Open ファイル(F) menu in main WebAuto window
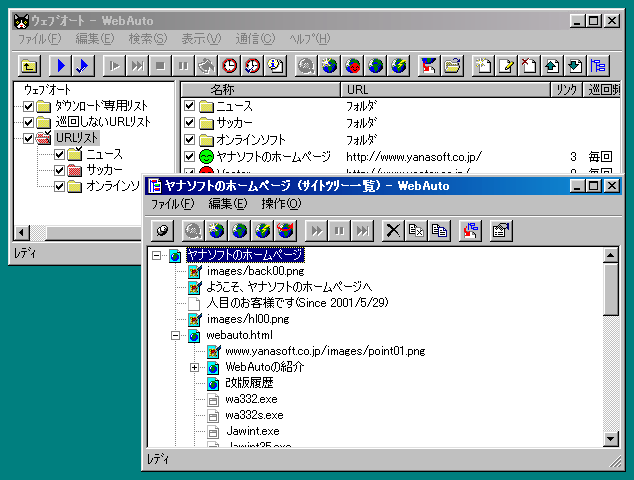Image resolution: width=634 pixels, height=480 pixels. pos(40,39)
